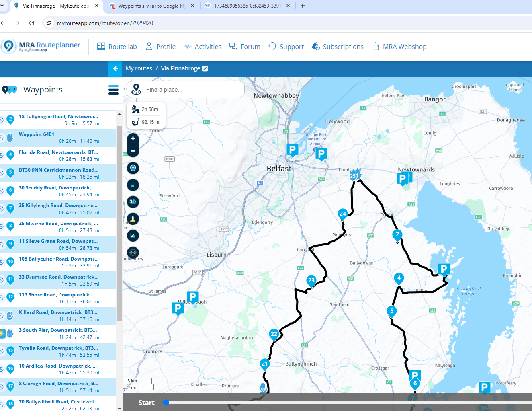532x411 pixels.
Task: Switch to Waypoints similar to Google tab
Action: point(151,6)
